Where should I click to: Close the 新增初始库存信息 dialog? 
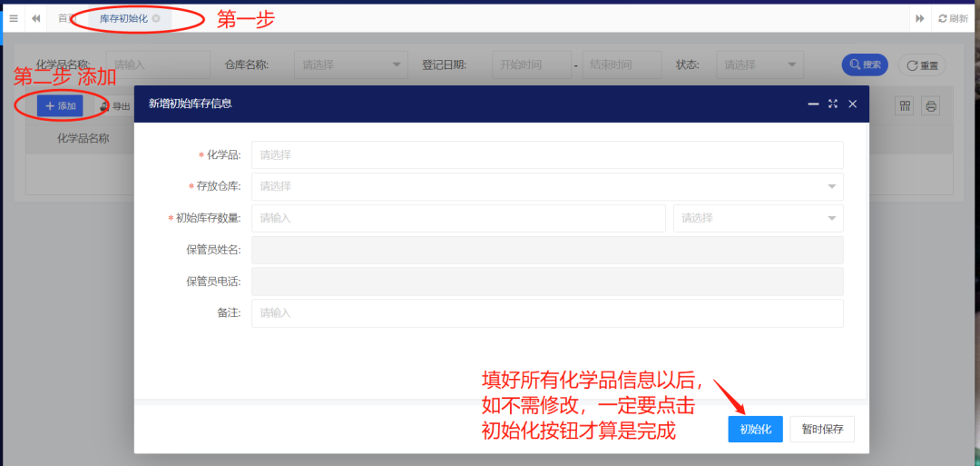[x=852, y=104]
